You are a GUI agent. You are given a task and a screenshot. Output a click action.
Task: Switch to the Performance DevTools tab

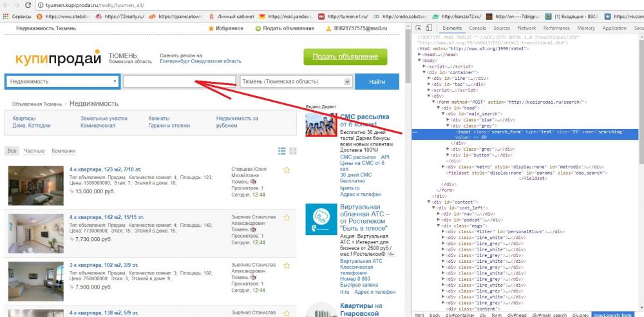[556, 28]
